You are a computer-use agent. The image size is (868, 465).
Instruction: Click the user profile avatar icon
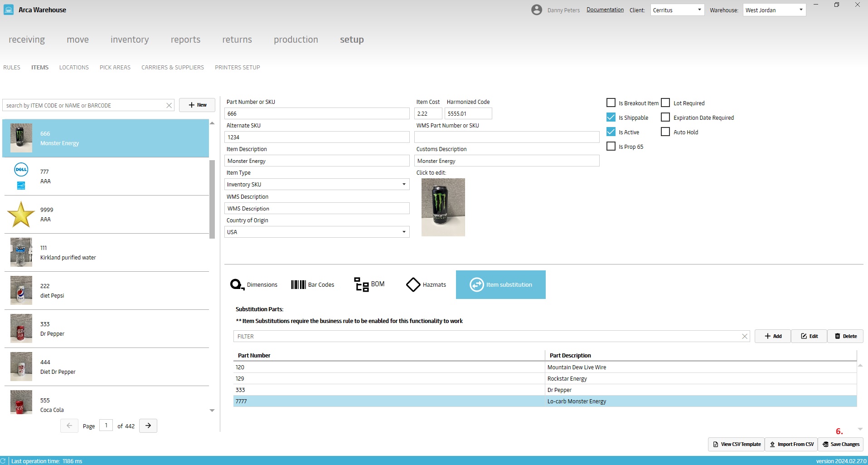[x=537, y=10]
